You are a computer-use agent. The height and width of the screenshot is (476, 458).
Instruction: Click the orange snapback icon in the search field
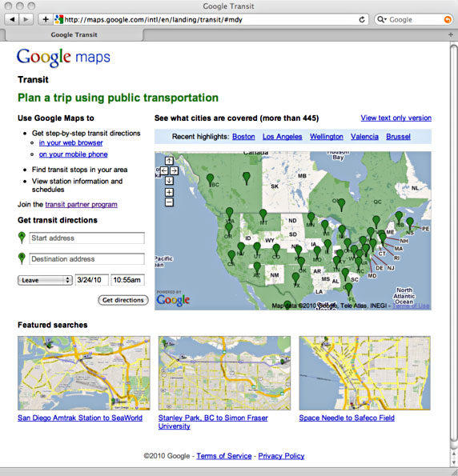(448, 20)
